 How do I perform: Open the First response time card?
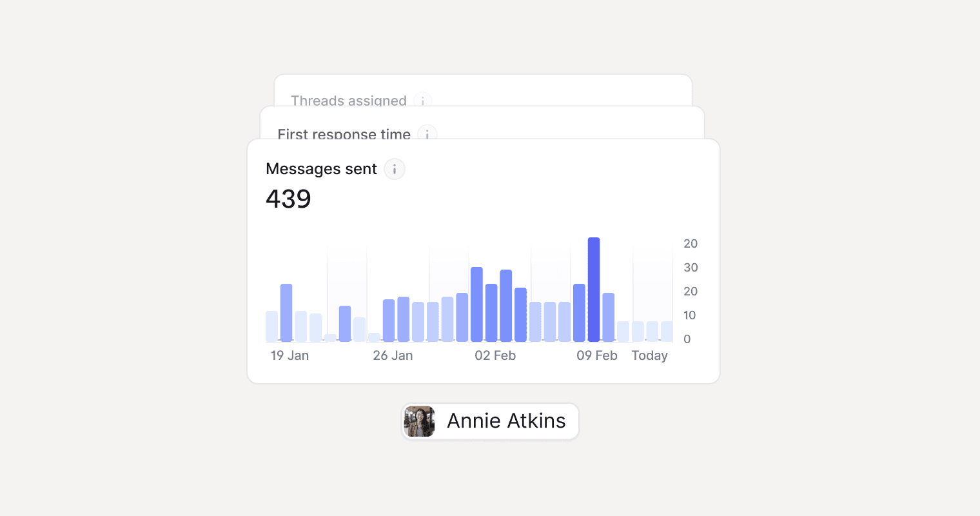344,134
